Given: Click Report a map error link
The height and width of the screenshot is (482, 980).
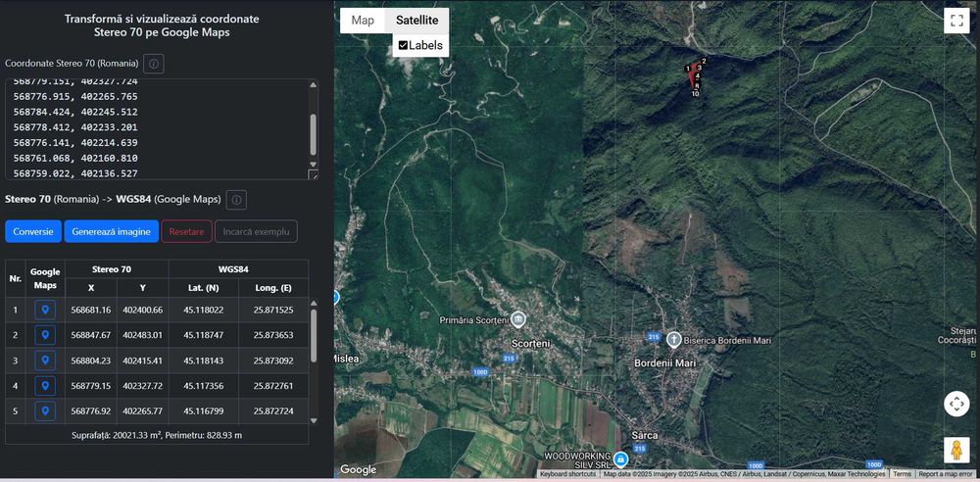Looking at the screenshot, I should [946, 474].
